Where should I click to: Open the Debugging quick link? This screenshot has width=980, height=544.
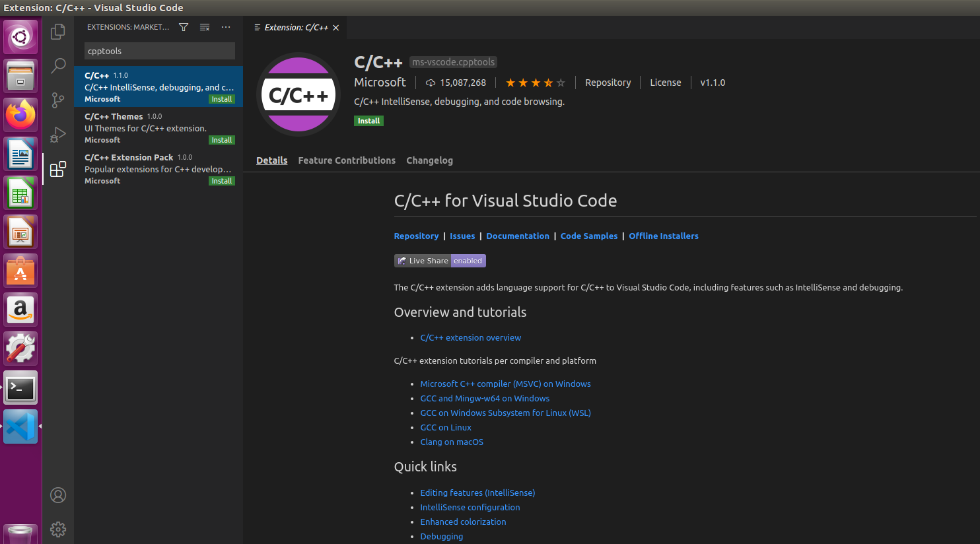[442, 536]
